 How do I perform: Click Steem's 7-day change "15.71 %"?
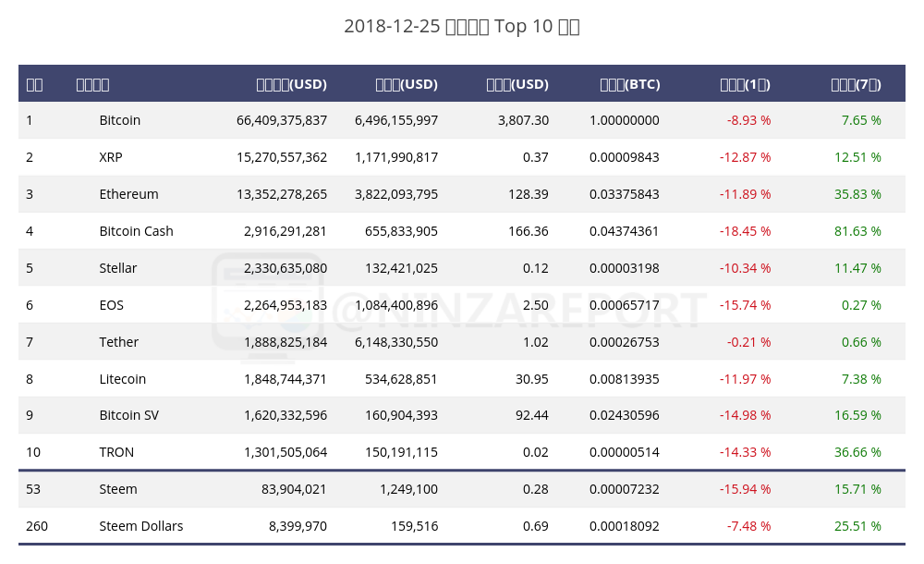point(857,490)
